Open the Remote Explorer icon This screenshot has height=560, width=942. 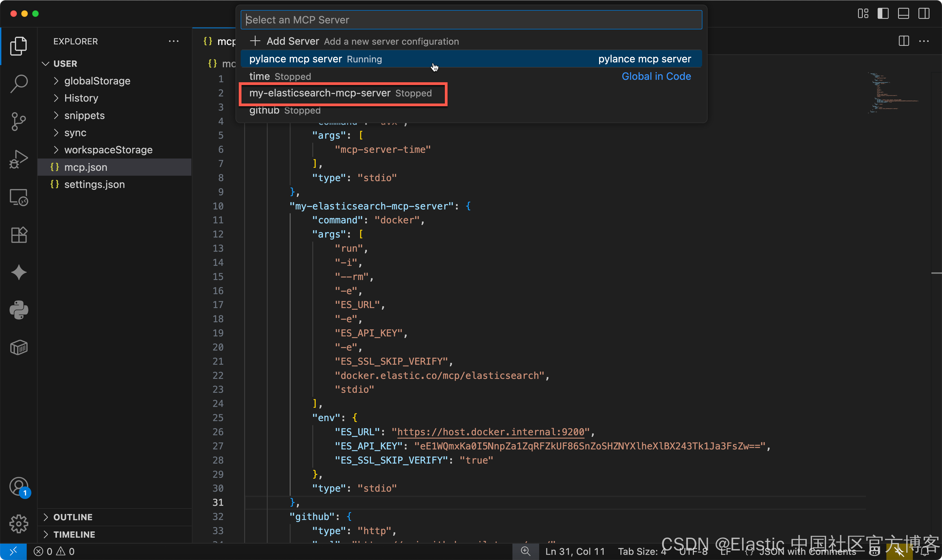pyautogui.click(x=19, y=197)
